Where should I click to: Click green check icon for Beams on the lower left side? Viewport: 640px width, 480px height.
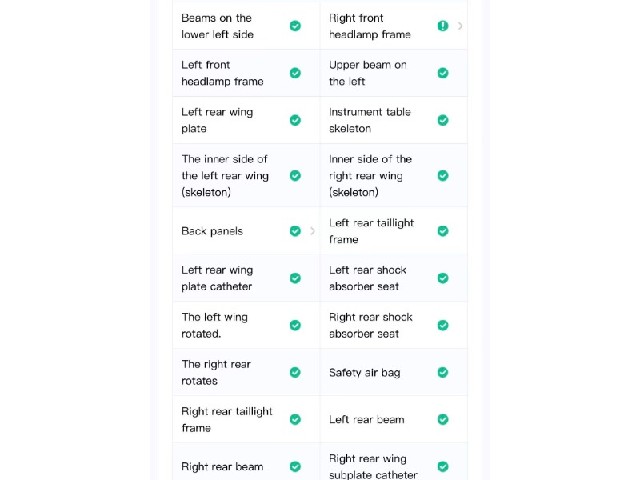[295, 26]
